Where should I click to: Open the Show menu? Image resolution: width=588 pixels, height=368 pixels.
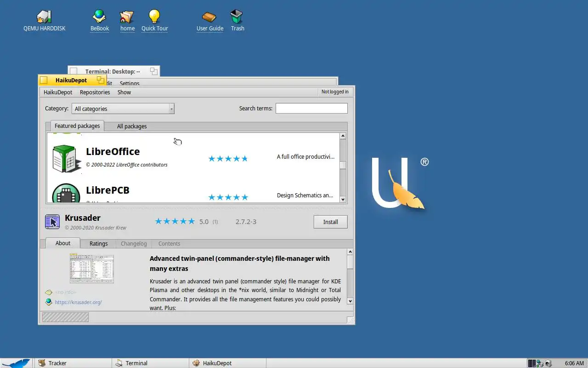pos(124,92)
